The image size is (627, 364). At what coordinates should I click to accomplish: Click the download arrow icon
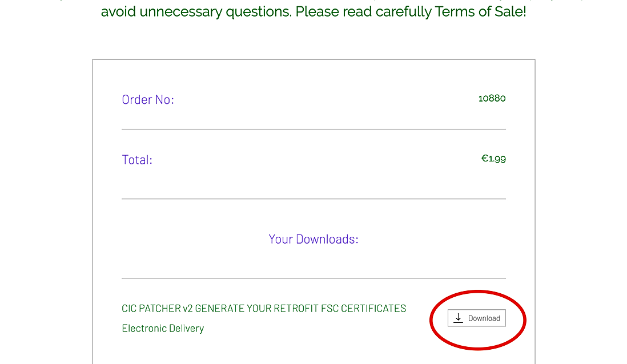[458, 318]
